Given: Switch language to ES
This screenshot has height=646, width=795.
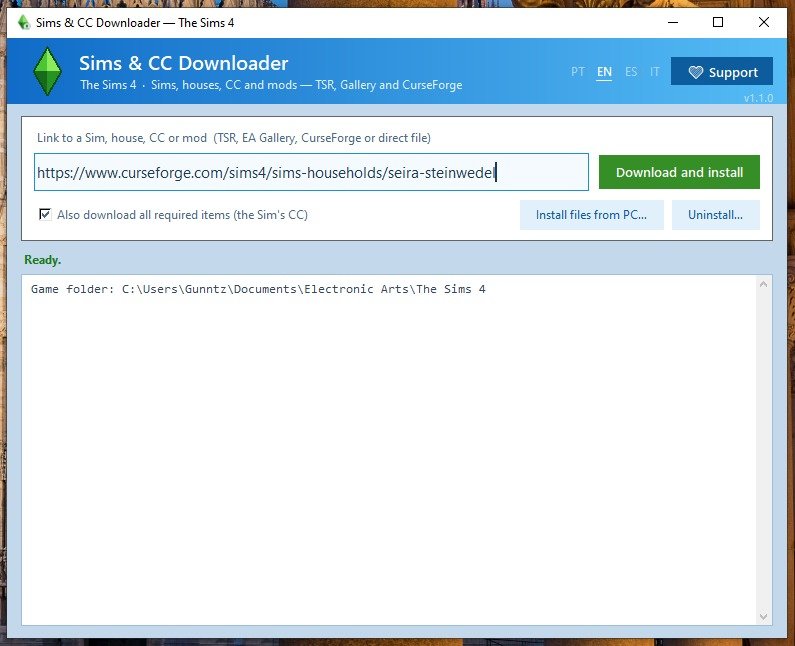Looking at the screenshot, I should 631,72.
